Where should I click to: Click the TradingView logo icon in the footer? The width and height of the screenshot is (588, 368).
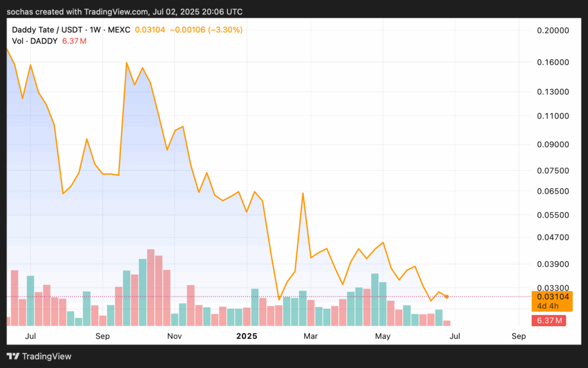point(13,356)
